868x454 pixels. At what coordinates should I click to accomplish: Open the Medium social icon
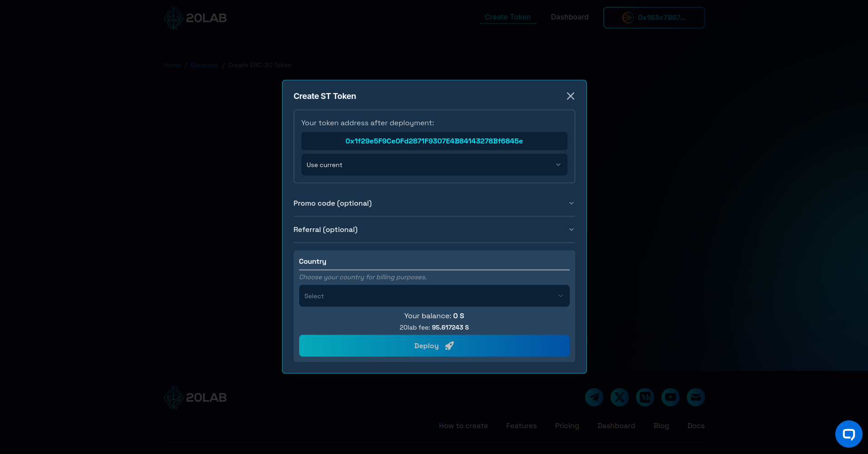645,397
